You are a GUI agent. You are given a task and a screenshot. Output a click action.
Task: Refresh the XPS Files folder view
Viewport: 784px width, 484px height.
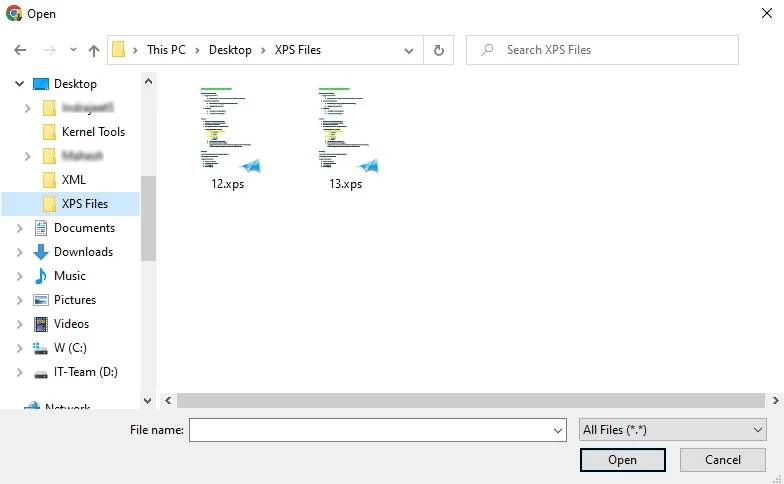(438, 50)
